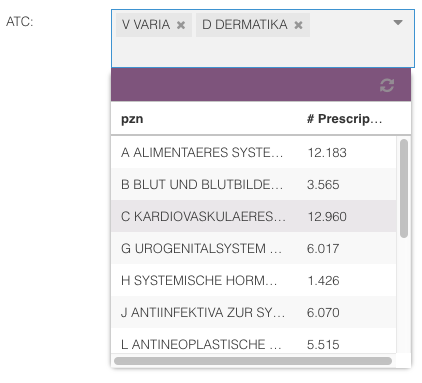This screenshot has height=383, width=422.
Task: Select H SYSTEMISCHE HORM option
Action: [x=253, y=280]
